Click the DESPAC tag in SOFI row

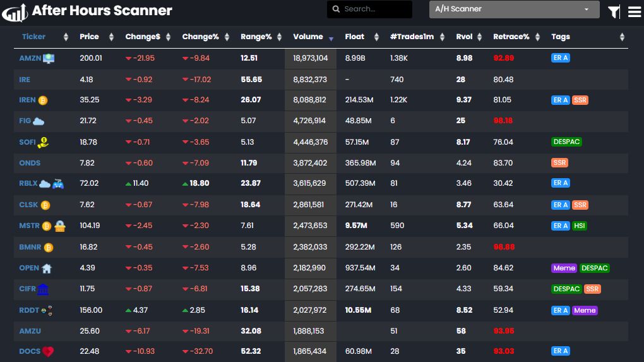click(x=566, y=142)
